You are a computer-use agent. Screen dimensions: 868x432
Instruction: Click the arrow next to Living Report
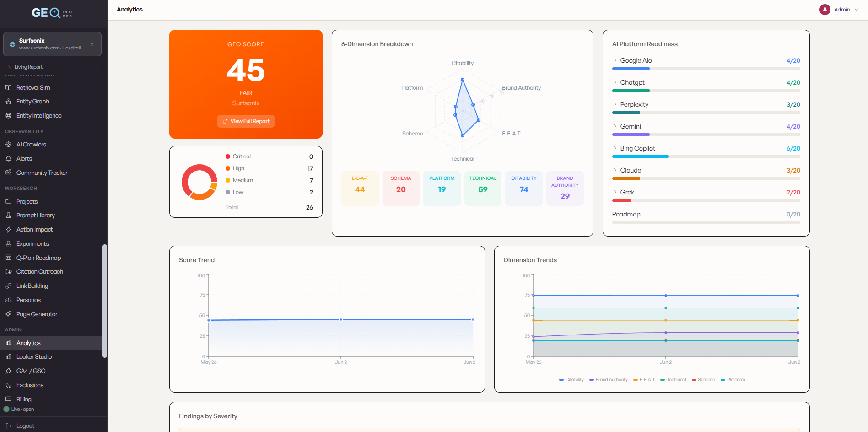(x=96, y=67)
